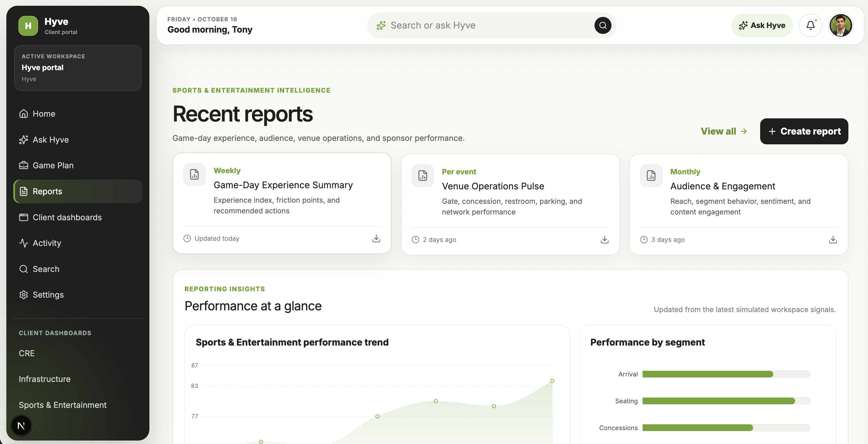Click the highest data point on trend chart
Image resolution: width=868 pixels, height=444 pixels.
(552, 380)
